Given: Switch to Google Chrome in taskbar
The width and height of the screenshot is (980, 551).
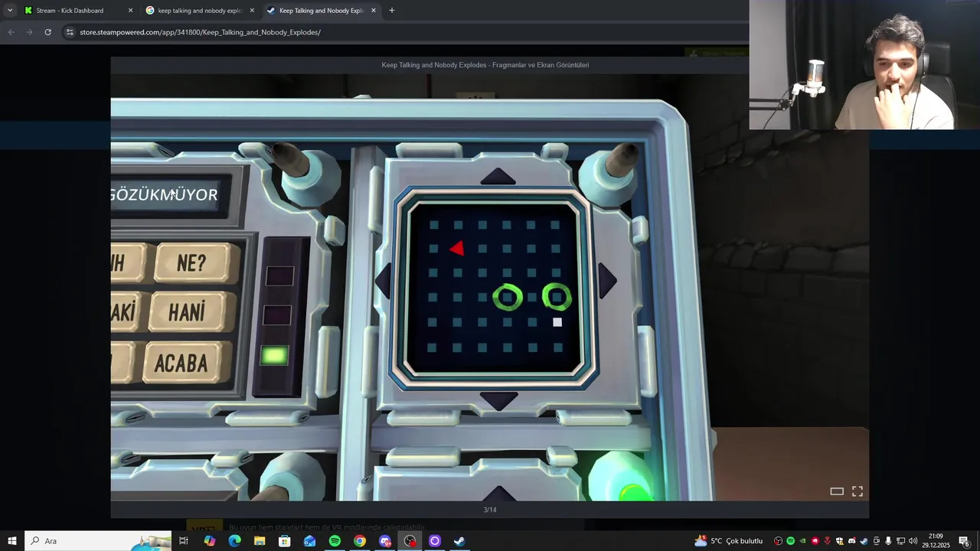Looking at the screenshot, I should pos(359,541).
